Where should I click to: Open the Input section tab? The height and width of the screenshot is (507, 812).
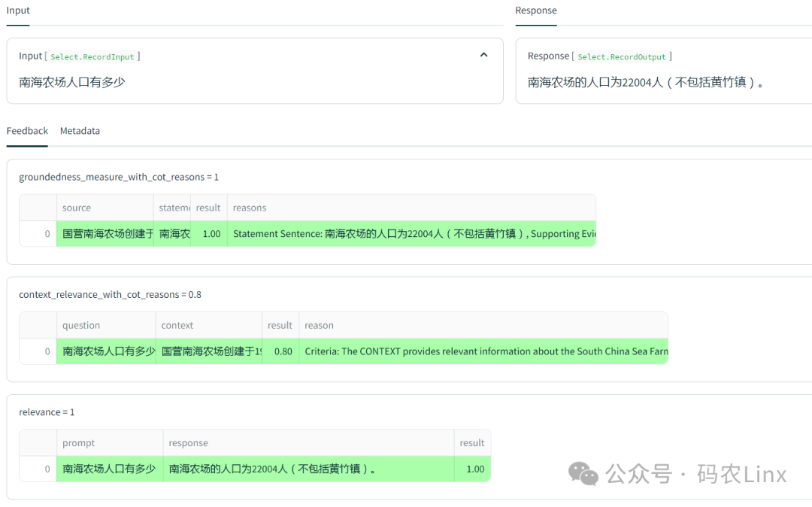pos(18,11)
